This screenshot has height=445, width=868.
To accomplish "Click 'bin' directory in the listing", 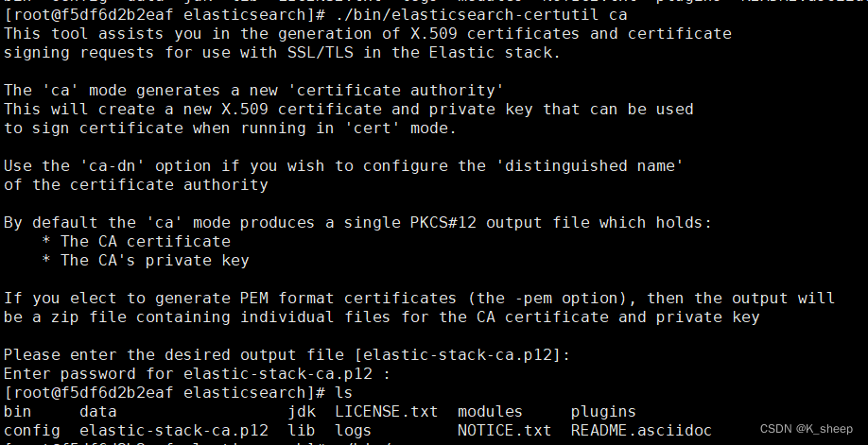I will (x=18, y=412).
